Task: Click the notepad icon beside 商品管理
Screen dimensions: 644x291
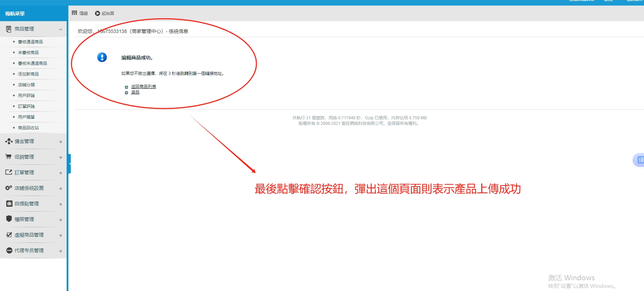Action: point(9,29)
